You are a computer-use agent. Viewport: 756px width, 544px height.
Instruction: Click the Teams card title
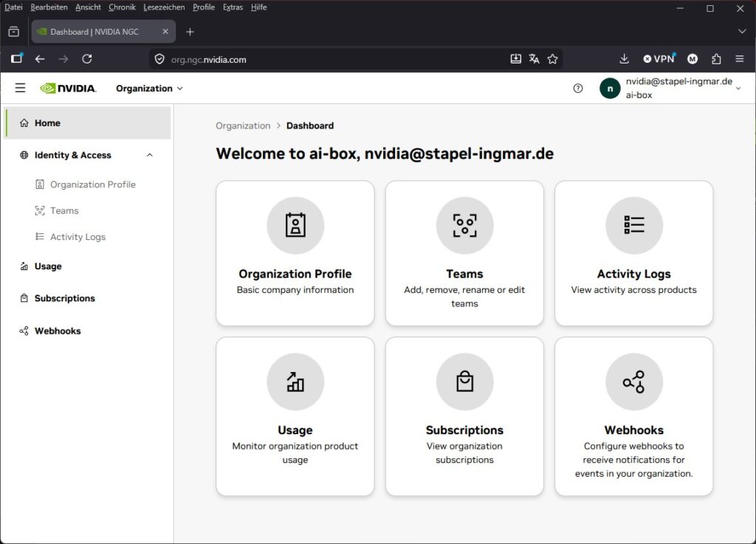[464, 274]
